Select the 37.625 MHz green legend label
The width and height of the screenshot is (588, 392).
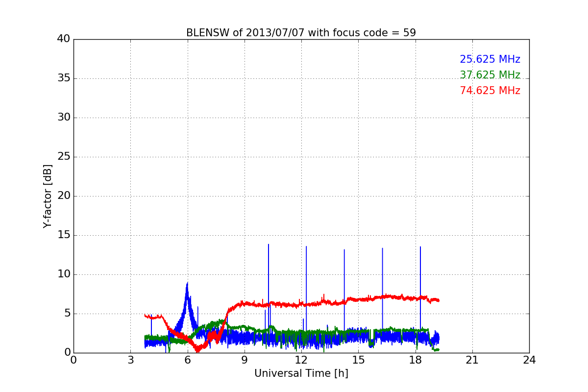tap(490, 75)
